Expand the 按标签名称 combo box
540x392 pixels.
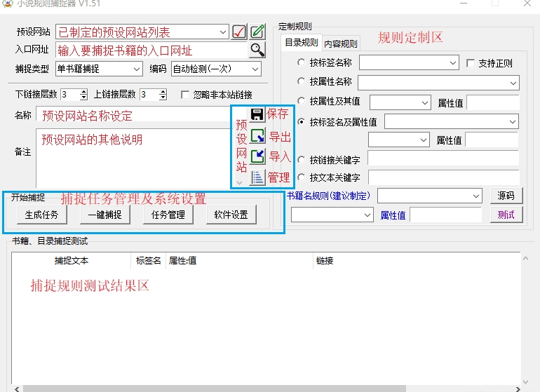click(x=453, y=63)
